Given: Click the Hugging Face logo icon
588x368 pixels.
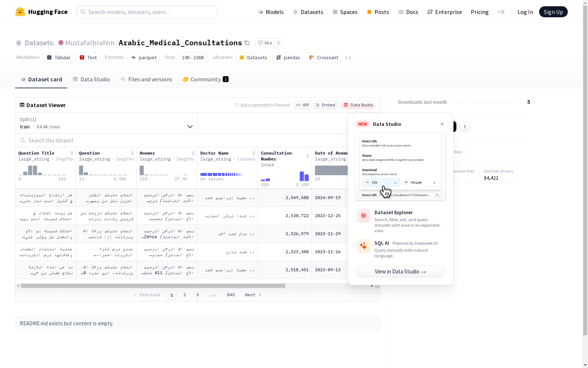Looking at the screenshot, I should click(x=20, y=12).
